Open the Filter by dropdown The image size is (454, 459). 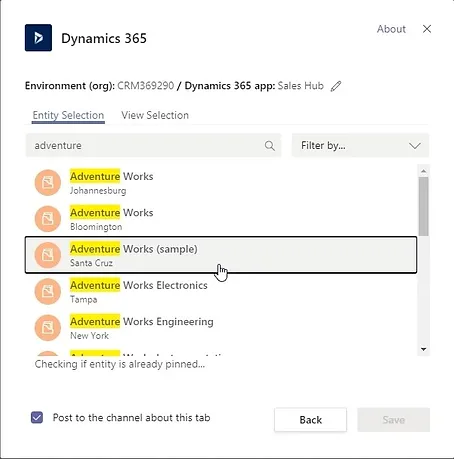[360, 146]
